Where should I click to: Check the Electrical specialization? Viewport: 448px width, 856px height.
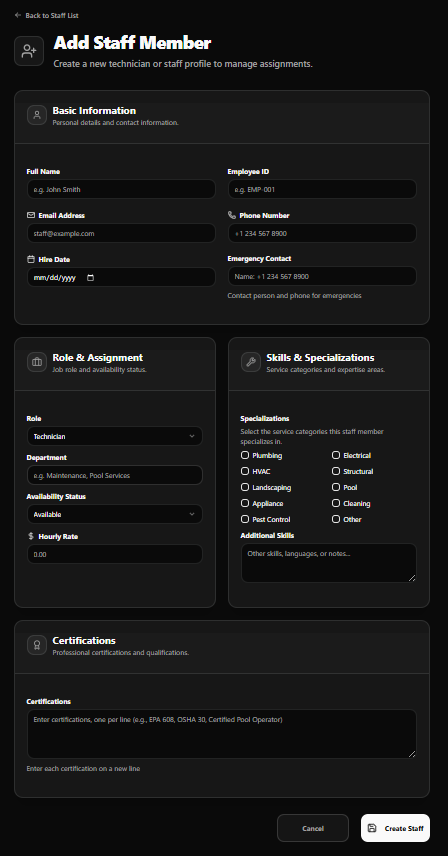coord(336,455)
